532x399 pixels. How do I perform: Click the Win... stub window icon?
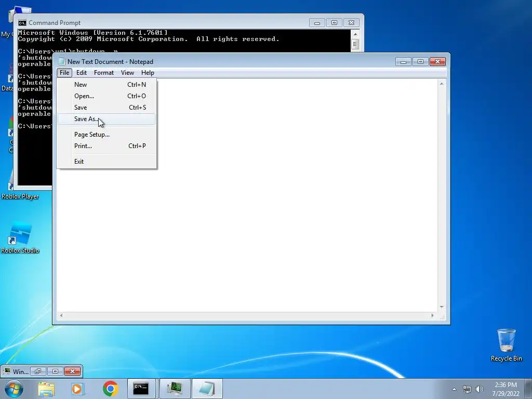[x=7, y=371]
